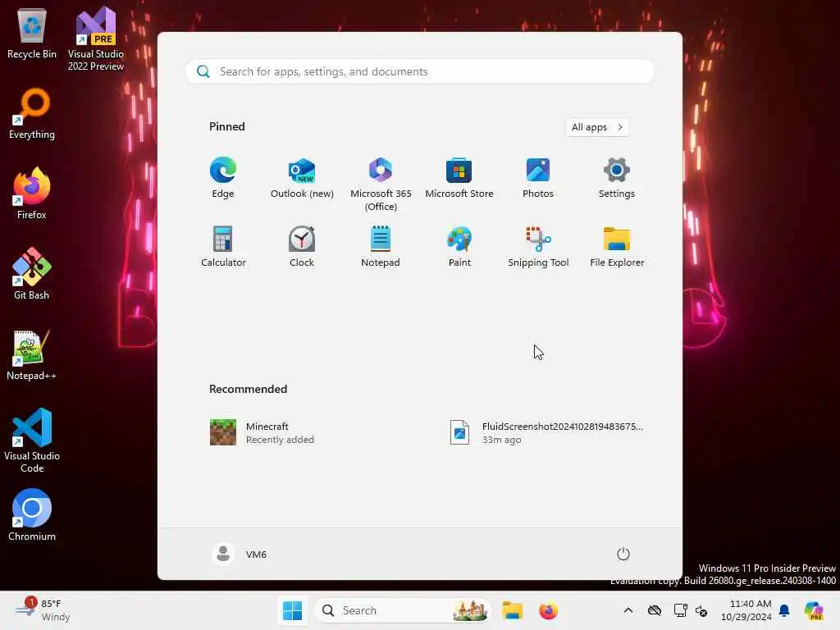This screenshot has height=630, width=840.
Task: Select Chromium desktop shortcut
Action: pyautogui.click(x=32, y=515)
